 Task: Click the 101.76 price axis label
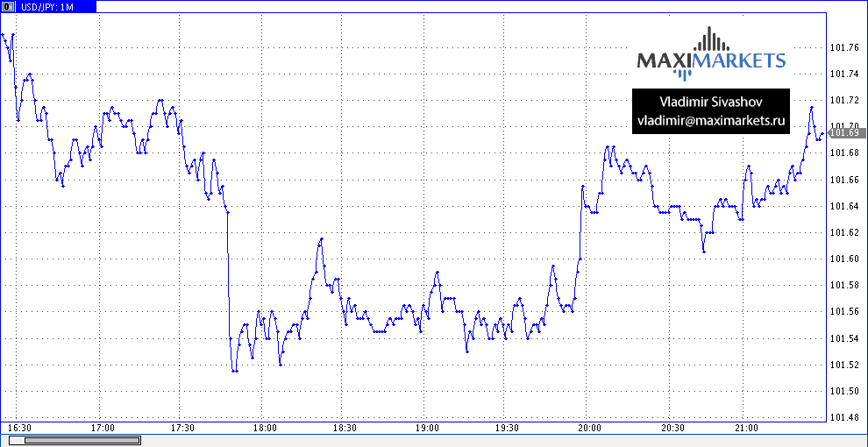tap(843, 48)
